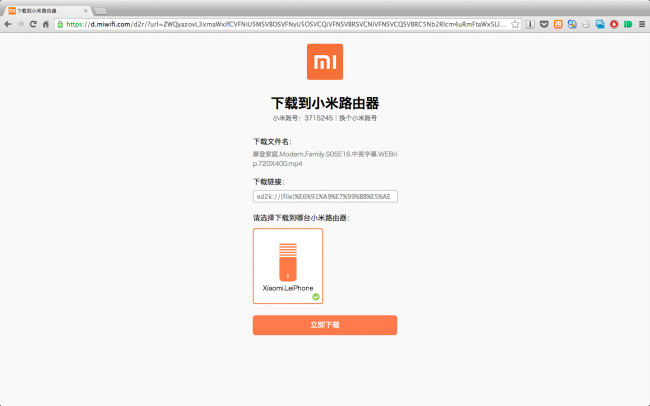Click the Instapaper "I" extension icon
This screenshot has width=650, height=406.
[x=530, y=24]
